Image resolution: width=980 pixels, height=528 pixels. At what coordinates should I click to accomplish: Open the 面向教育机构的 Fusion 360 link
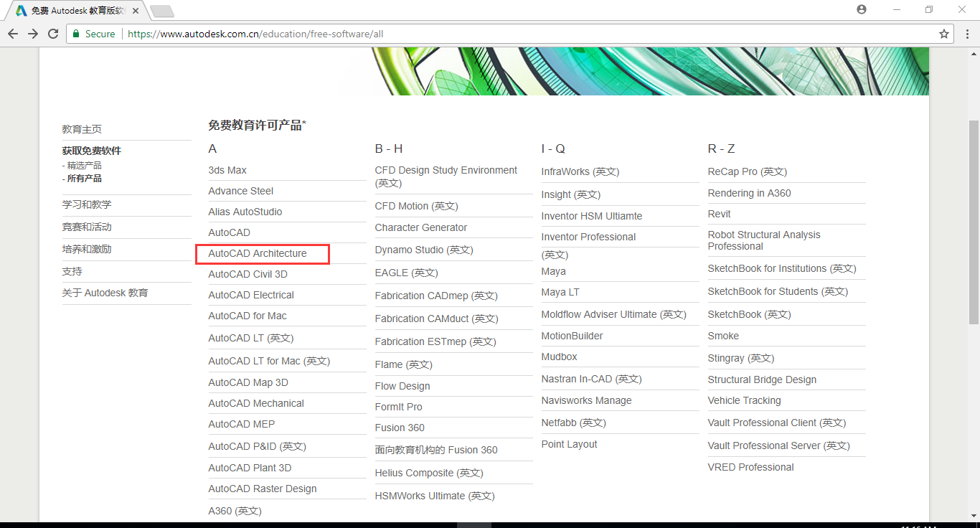click(436, 450)
